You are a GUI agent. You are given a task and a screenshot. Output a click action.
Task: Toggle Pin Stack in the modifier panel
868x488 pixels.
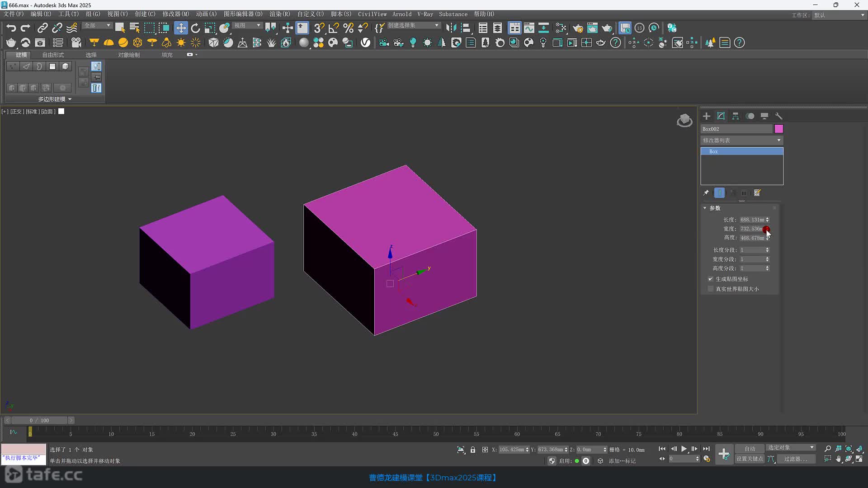(x=706, y=193)
